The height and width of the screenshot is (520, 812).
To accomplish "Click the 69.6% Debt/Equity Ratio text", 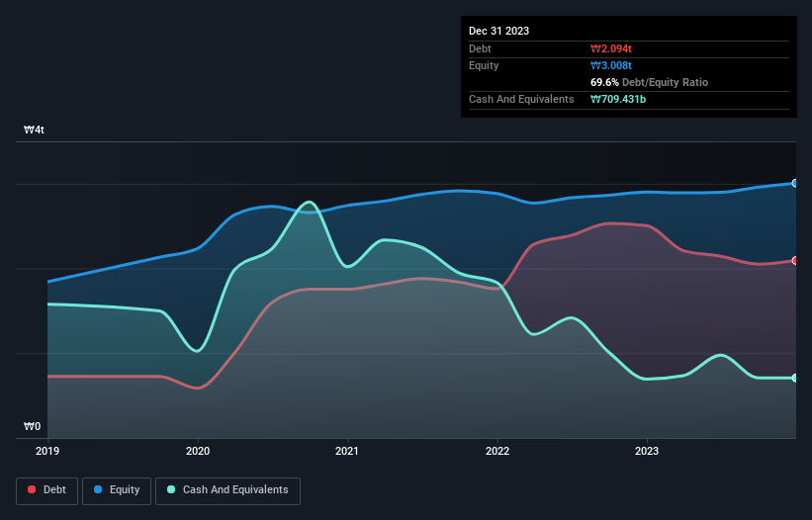I will [x=649, y=82].
